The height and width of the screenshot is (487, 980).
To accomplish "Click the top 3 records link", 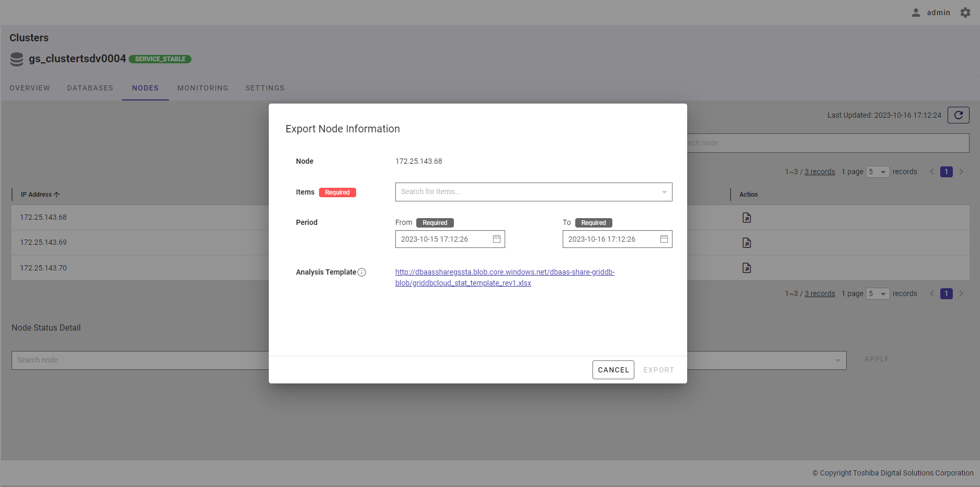I will click(x=819, y=172).
